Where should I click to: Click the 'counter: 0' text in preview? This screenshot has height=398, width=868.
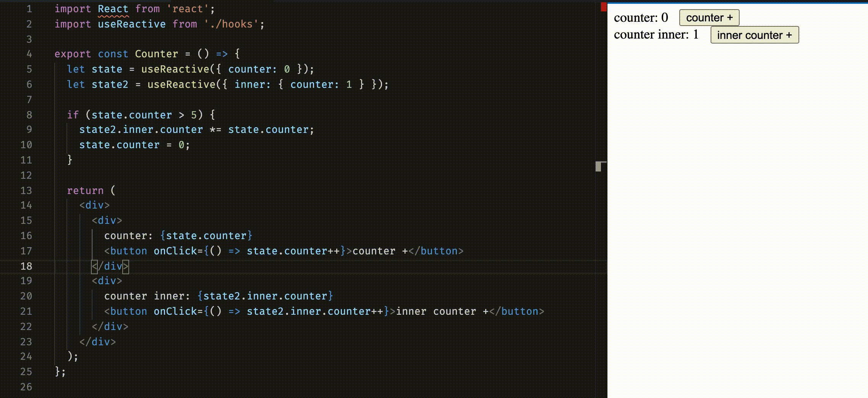[x=641, y=18]
